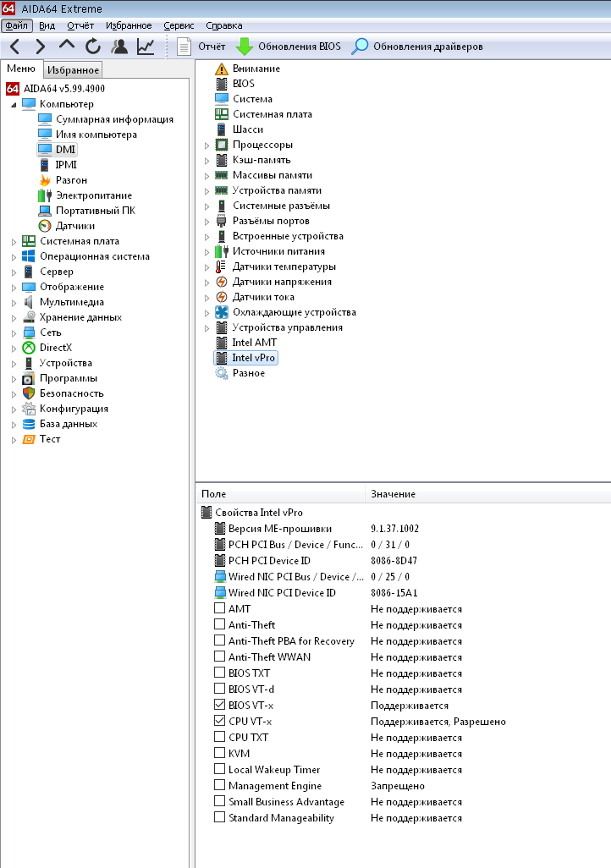Viewport: 611px width, 868px height.
Task: Select Разгон flame icon in tree
Action: pyautogui.click(x=63, y=180)
